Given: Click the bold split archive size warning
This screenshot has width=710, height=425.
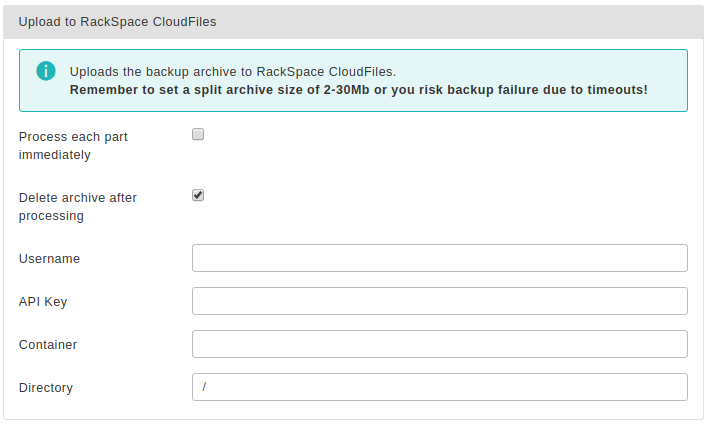Looking at the screenshot, I should (x=359, y=90).
